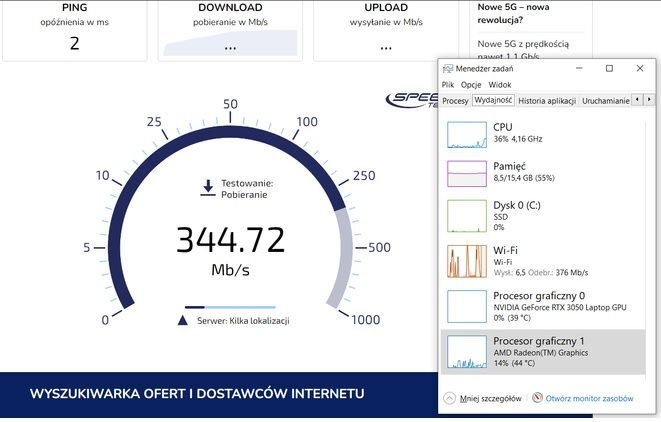
Task: Open the Wi-Fi network usage graph
Action: point(467,260)
